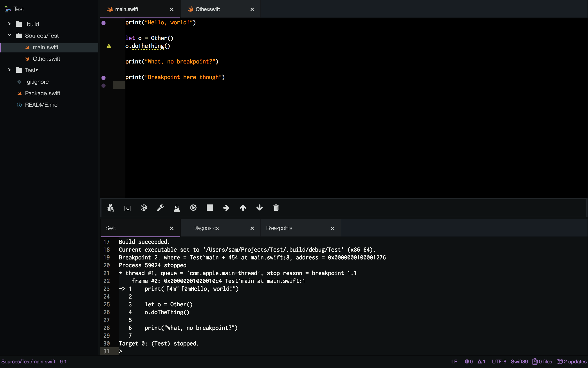Click the 2 updates package indicator
The height and width of the screenshot is (368, 588).
(x=572, y=362)
